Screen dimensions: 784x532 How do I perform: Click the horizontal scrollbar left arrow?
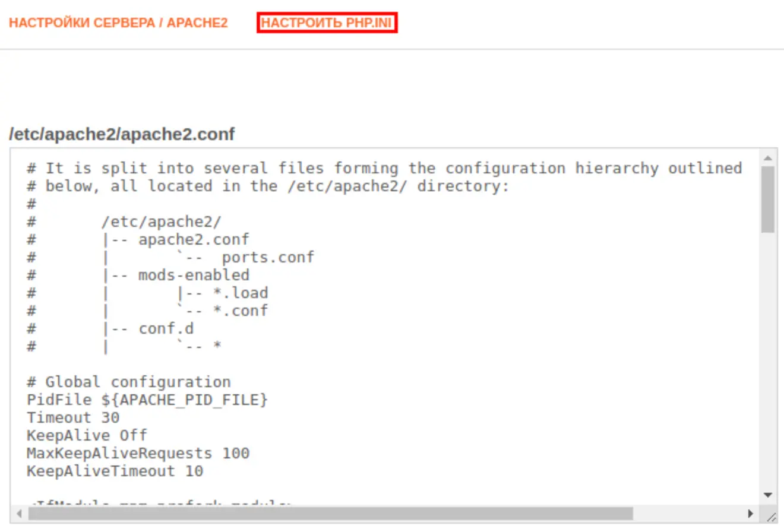tap(18, 513)
